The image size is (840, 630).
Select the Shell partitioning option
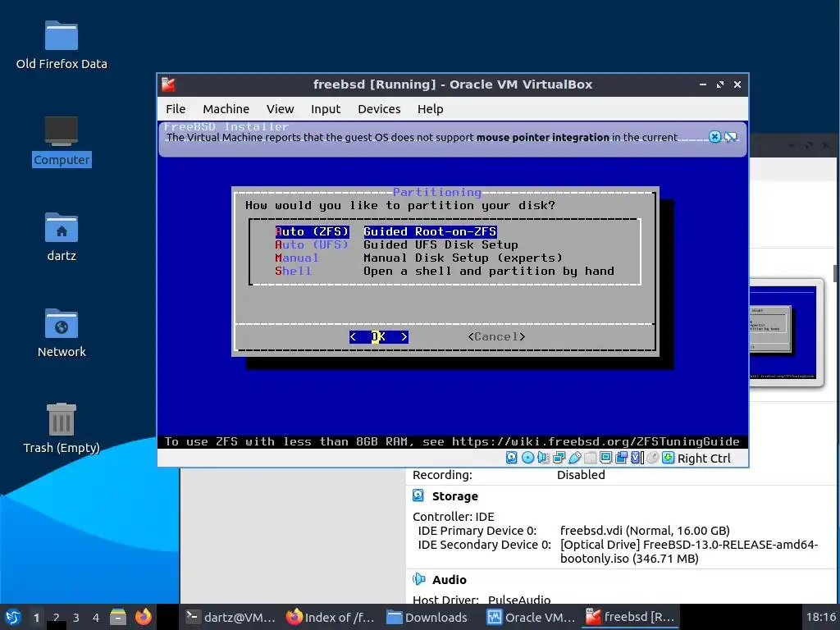point(444,271)
